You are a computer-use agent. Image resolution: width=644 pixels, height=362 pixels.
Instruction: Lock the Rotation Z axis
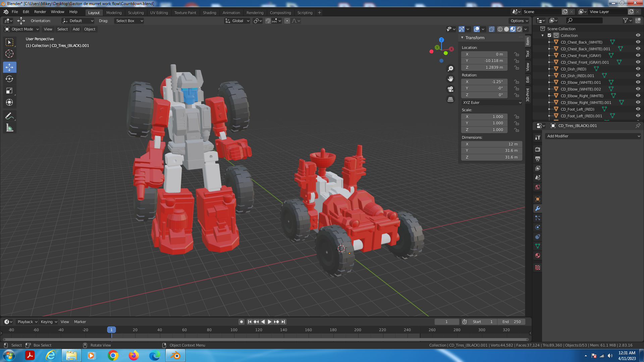click(517, 95)
